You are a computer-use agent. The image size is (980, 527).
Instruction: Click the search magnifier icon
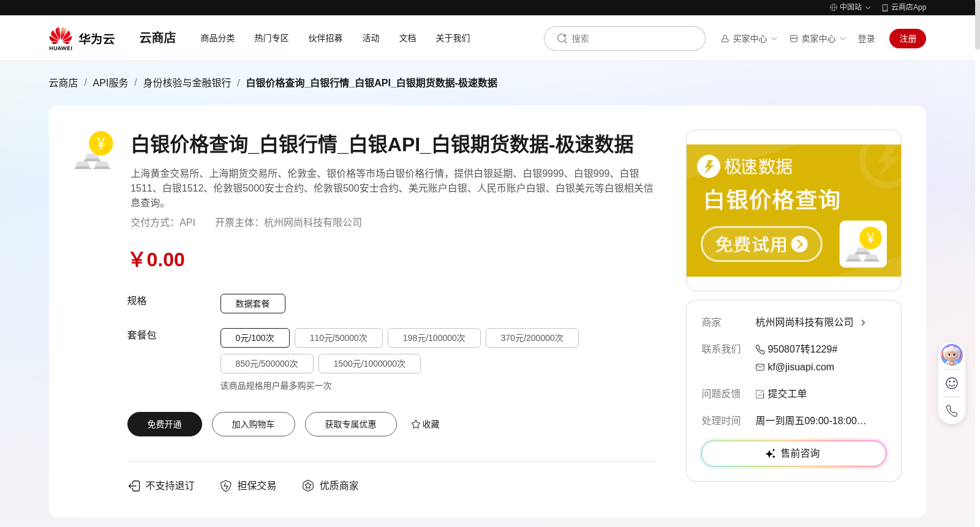[x=562, y=39]
